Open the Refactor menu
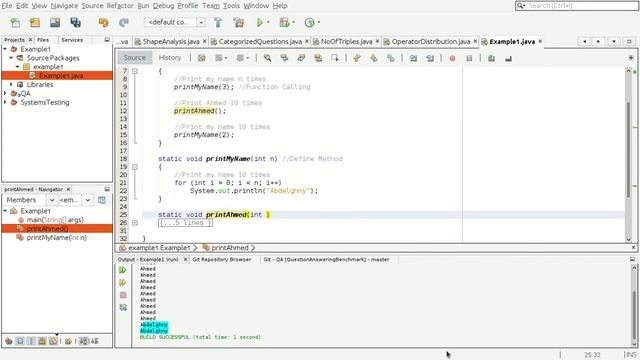This screenshot has width=640, height=360. tap(120, 6)
